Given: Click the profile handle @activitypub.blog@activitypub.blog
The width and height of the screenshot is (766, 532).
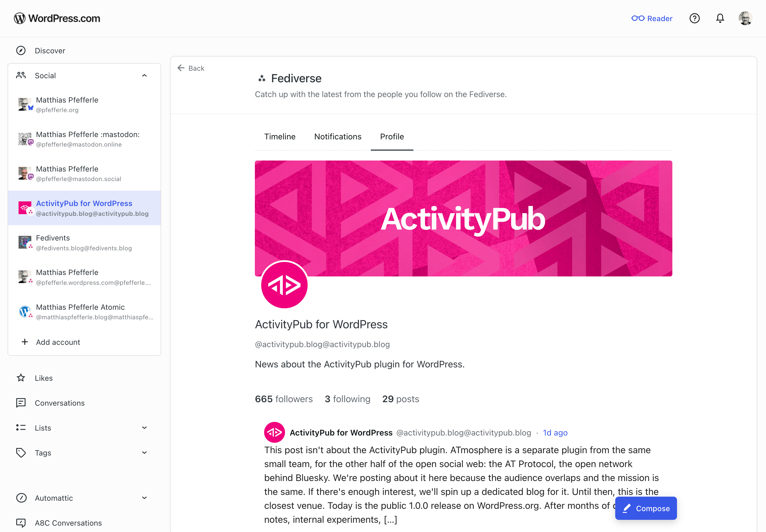Looking at the screenshot, I should click(322, 344).
